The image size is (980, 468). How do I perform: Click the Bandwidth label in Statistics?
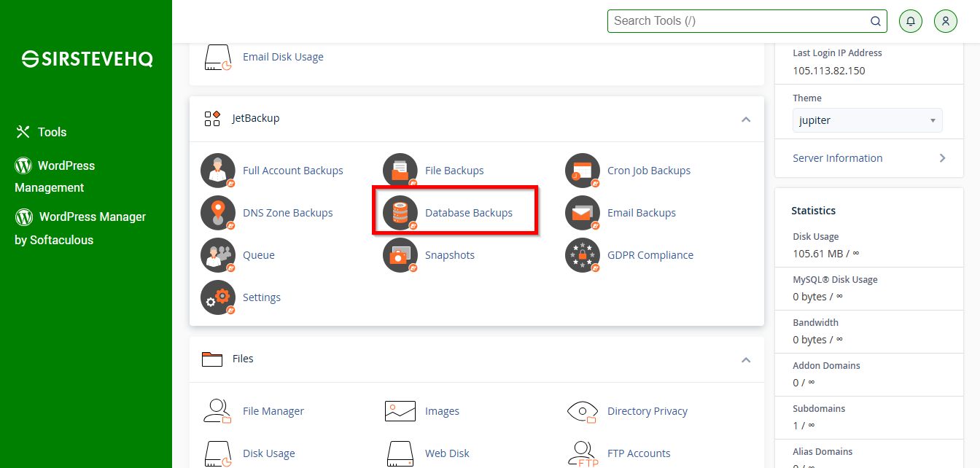816,323
